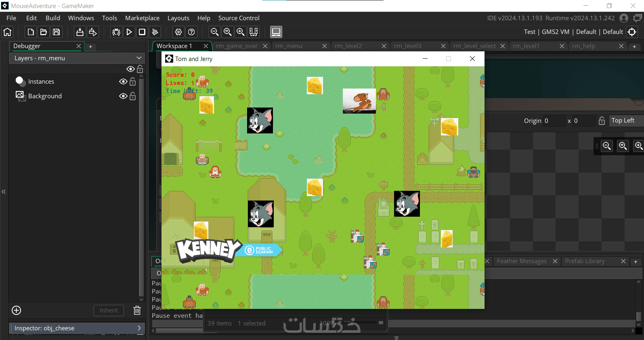
Task: Open Game Options gear icon
Action: point(178,32)
